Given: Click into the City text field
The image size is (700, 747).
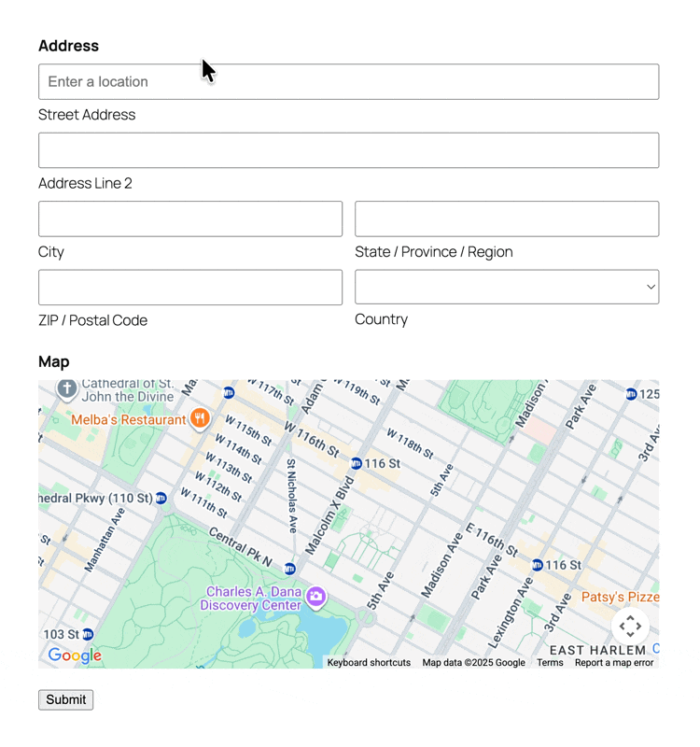Looking at the screenshot, I should pos(190,219).
